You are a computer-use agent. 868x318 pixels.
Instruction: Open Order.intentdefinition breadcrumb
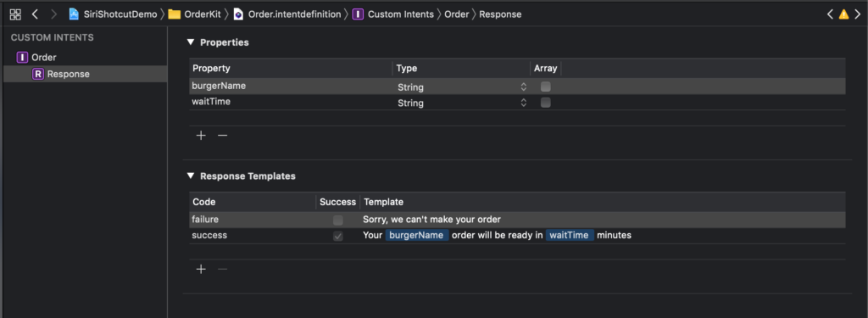[x=294, y=14]
